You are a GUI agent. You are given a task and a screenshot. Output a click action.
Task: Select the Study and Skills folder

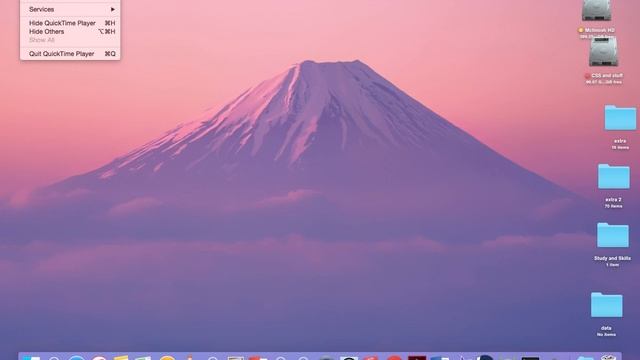[x=613, y=235]
